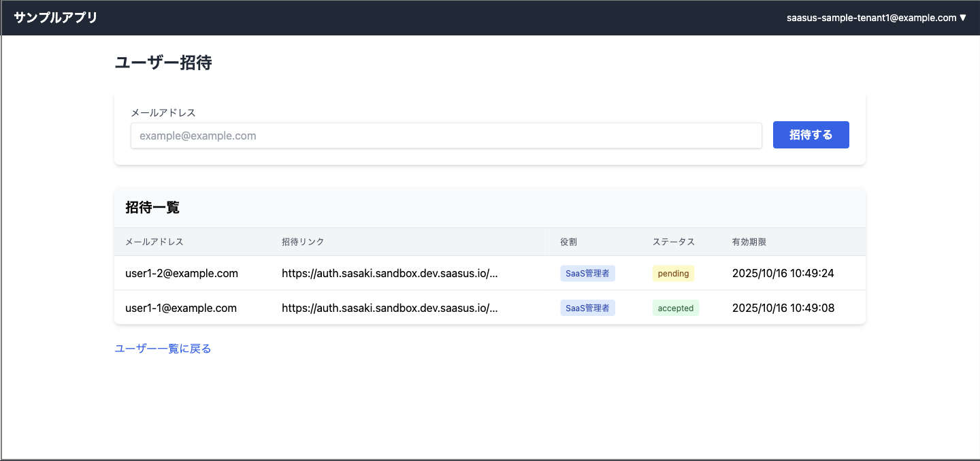Image resolution: width=980 pixels, height=461 pixels.
Task: Click SaaS管理者 role badge for user1-2
Action: click(587, 273)
